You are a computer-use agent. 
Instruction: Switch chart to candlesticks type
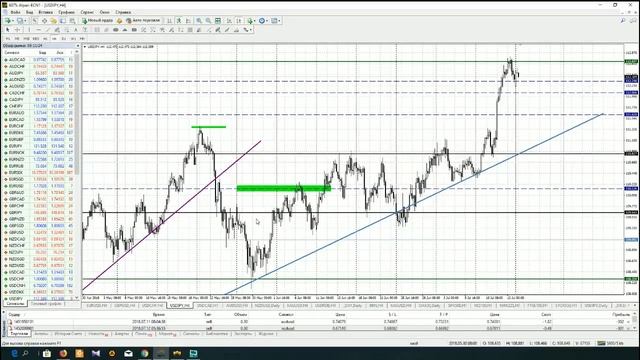tap(179, 20)
